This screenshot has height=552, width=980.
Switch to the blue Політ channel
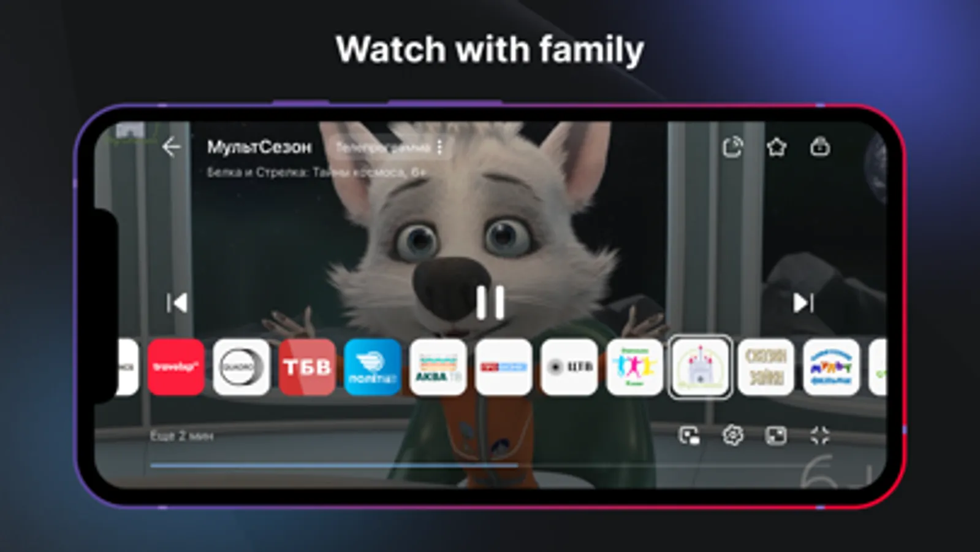[x=373, y=367]
